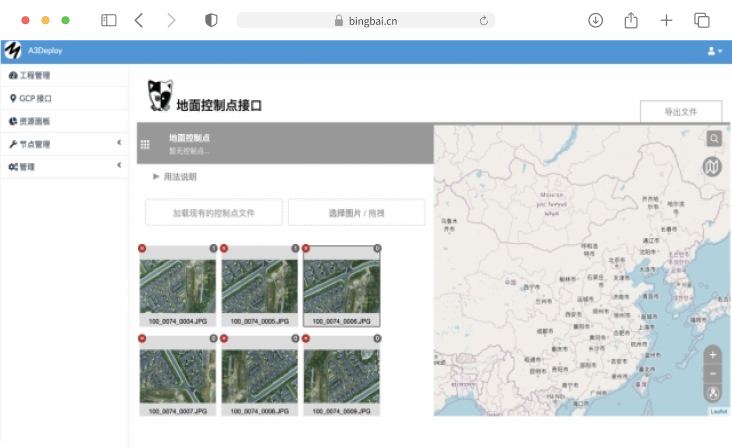The height and width of the screenshot is (448, 732).
Task: Zoom out on the map
Action: (712, 374)
